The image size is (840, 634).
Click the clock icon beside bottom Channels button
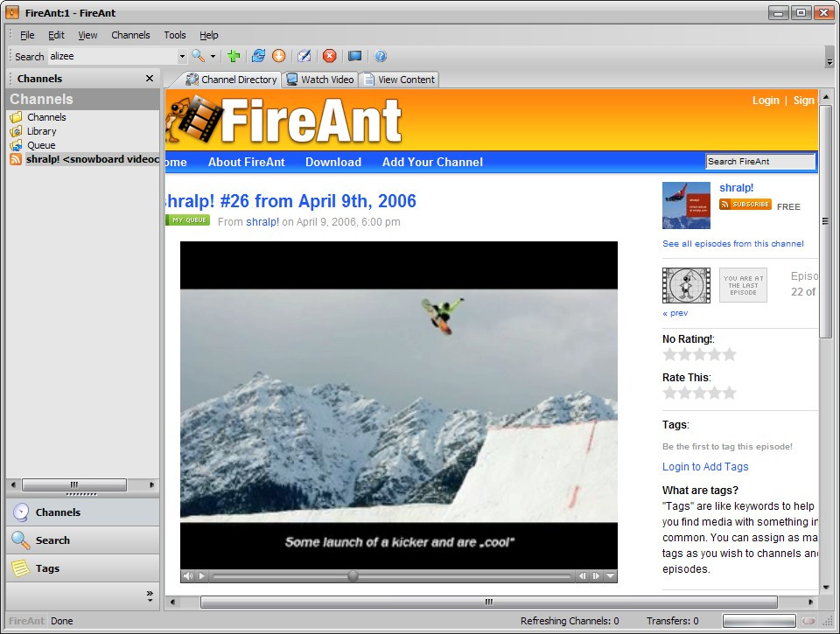click(x=21, y=512)
